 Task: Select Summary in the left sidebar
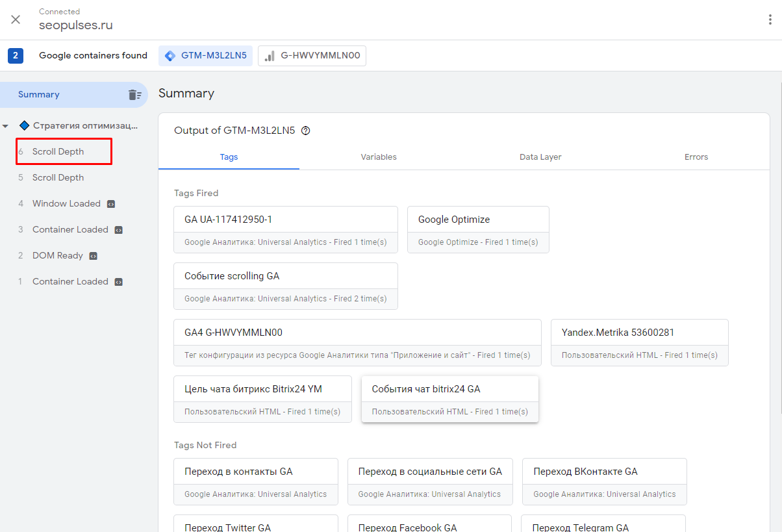click(39, 95)
